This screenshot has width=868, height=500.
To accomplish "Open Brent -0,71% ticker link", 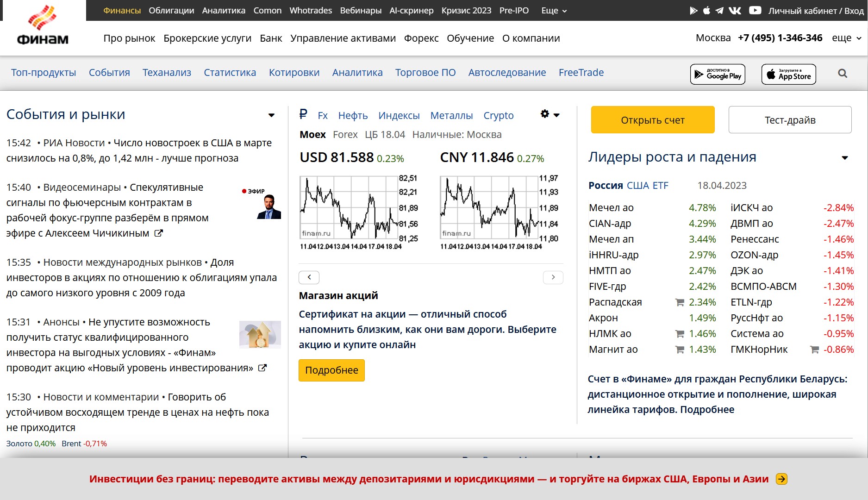I will click(84, 444).
